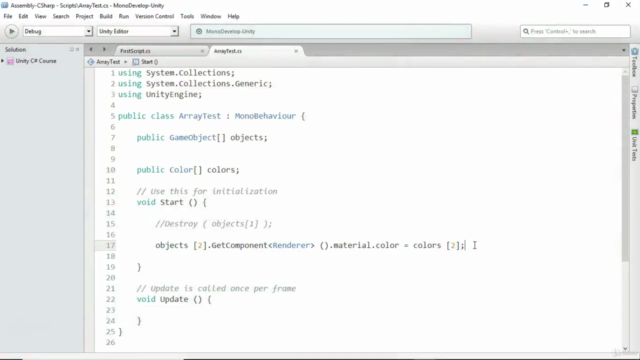The image size is (640, 360).
Task: Minimize the MonoDevelop window
Action: 586,5
